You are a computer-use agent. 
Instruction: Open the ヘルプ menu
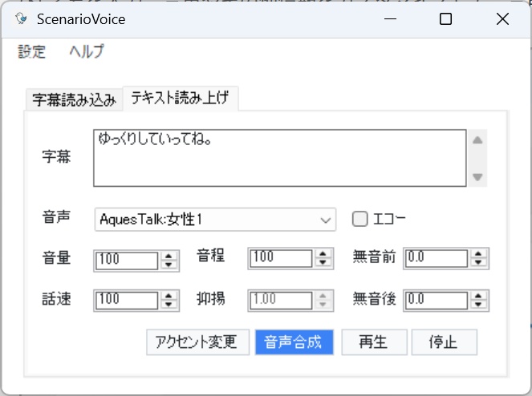87,51
